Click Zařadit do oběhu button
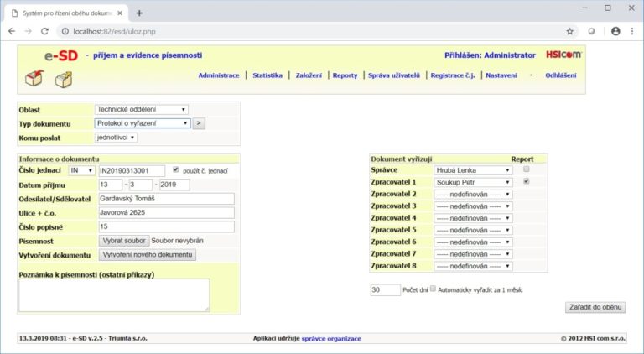 point(595,307)
